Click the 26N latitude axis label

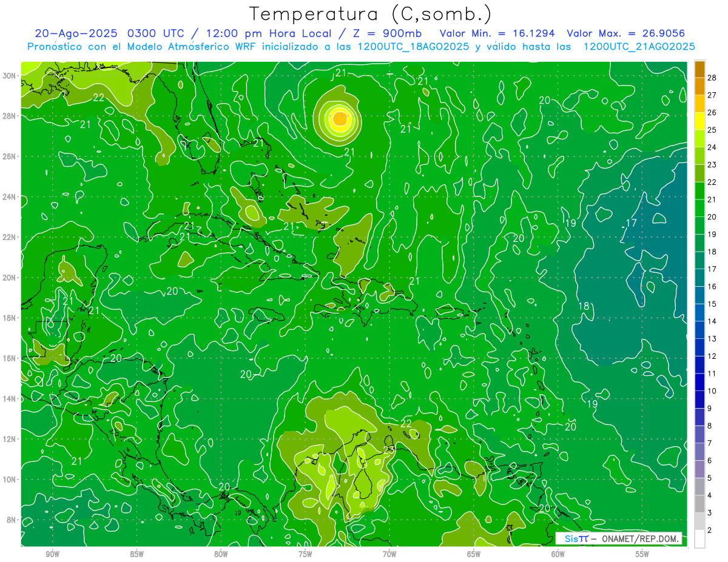pos(10,156)
